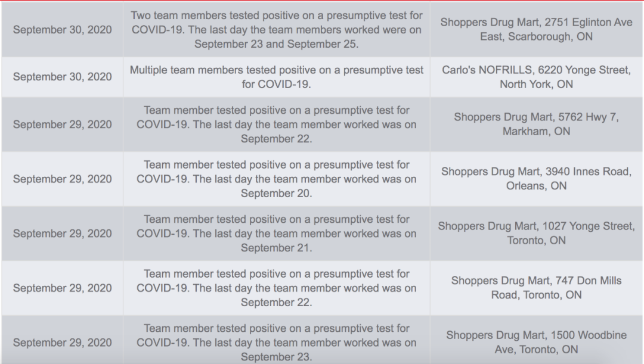Select the Markham row's September 22 description

[x=277, y=125]
